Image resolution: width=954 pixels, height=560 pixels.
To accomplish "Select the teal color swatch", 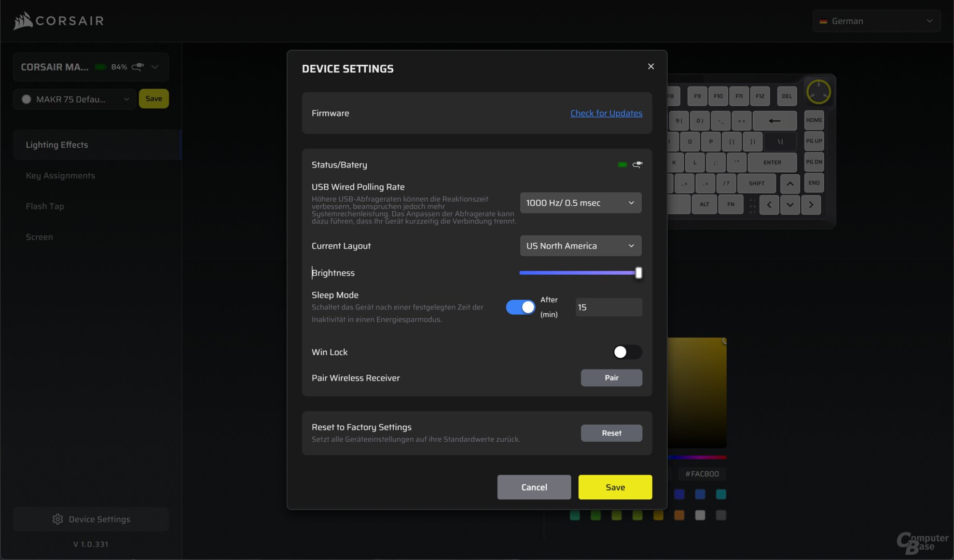I will point(721,494).
